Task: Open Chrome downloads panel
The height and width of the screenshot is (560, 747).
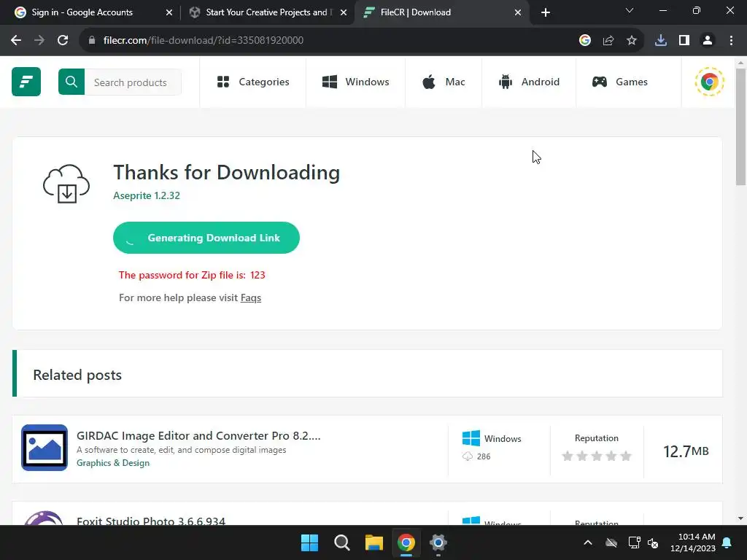Action: 661,40
